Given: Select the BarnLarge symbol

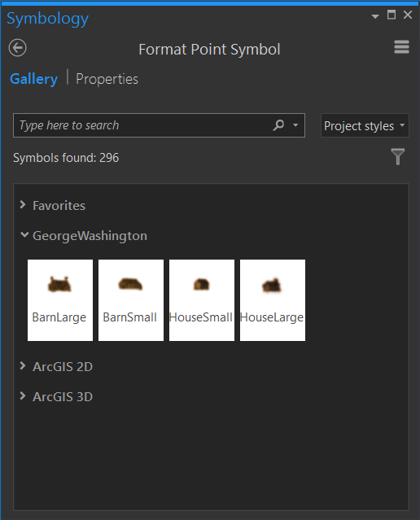Looking at the screenshot, I should pos(60,300).
